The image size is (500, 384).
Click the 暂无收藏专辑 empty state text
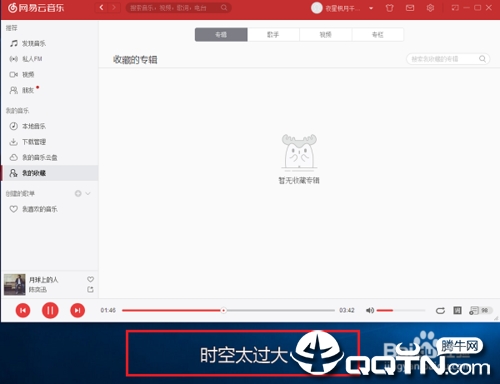(299, 180)
